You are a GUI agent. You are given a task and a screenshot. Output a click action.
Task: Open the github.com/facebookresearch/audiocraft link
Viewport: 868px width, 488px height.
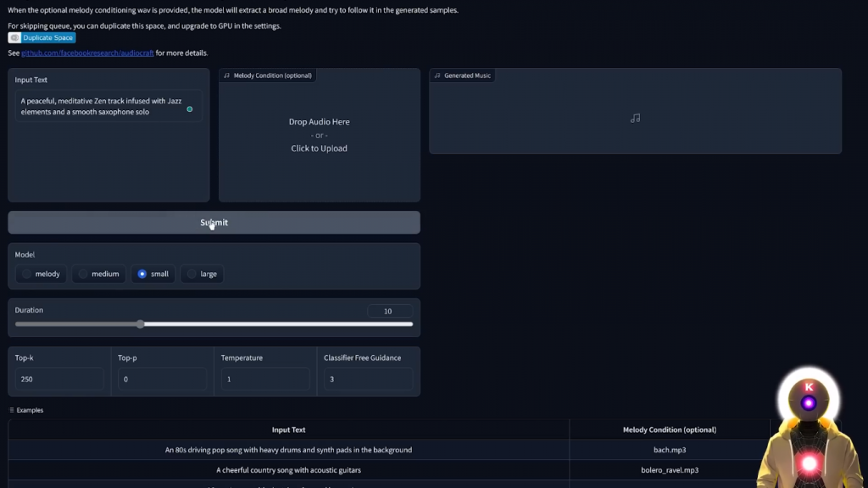coord(87,53)
